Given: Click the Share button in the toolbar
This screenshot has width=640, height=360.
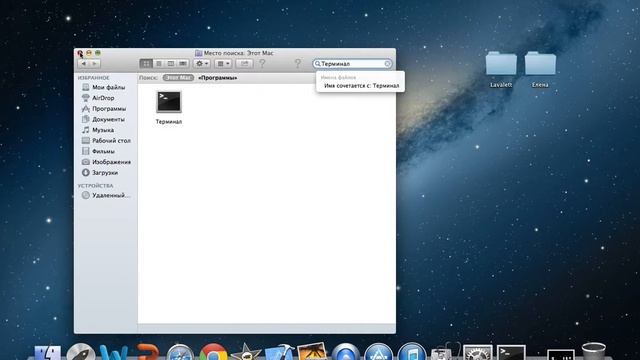Looking at the screenshot, I should (244, 64).
